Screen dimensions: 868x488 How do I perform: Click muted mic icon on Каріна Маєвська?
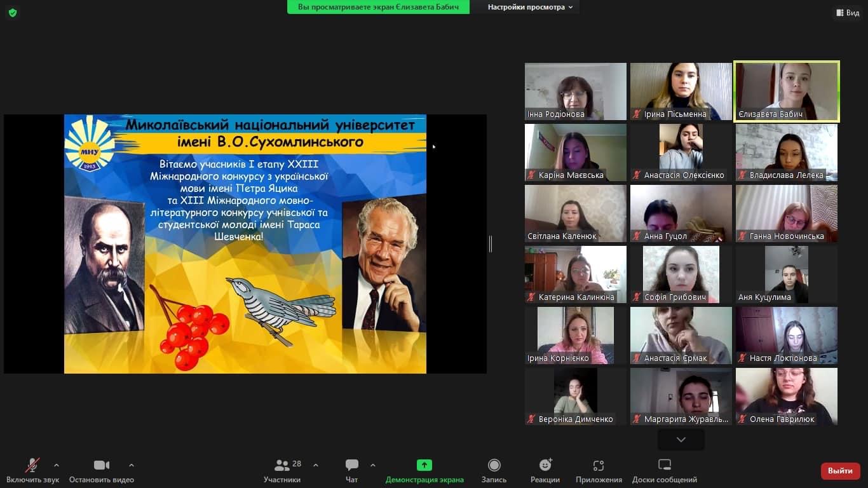point(531,175)
